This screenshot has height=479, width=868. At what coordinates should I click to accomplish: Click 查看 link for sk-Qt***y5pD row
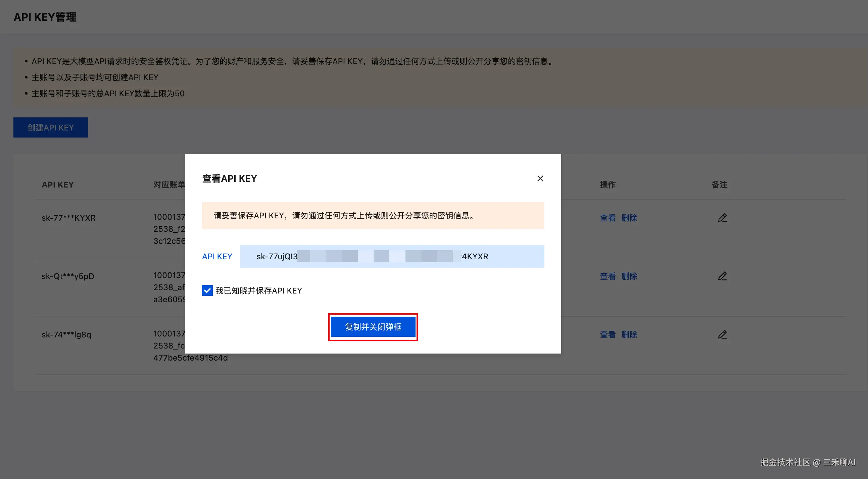click(607, 276)
